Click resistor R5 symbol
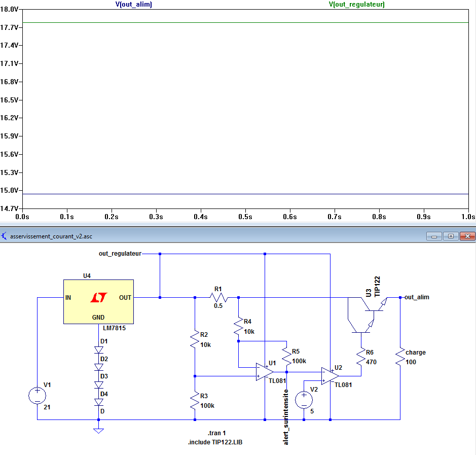Screen dimensions: 476x455 tap(286, 357)
